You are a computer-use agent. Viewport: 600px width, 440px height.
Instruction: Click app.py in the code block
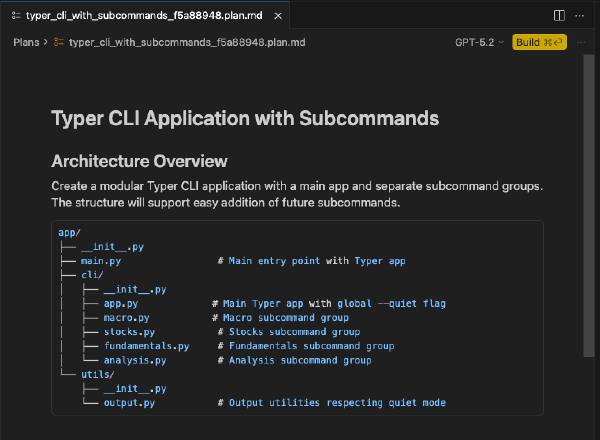[x=121, y=304]
